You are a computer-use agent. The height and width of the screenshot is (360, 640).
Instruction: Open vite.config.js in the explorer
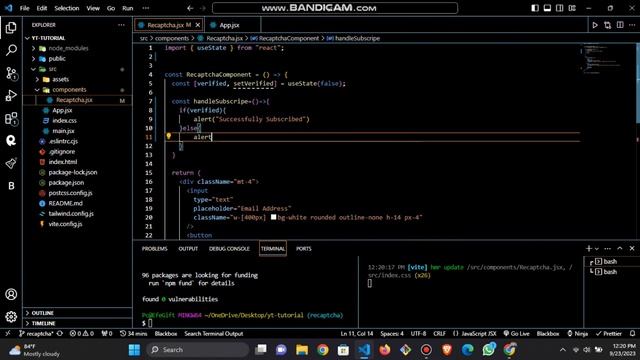click(x=65, y=224)
